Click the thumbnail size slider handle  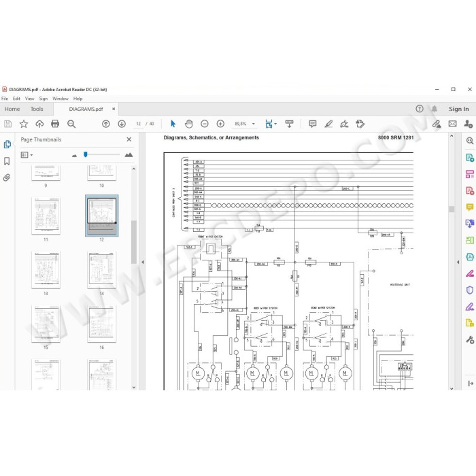pos(86,154)
